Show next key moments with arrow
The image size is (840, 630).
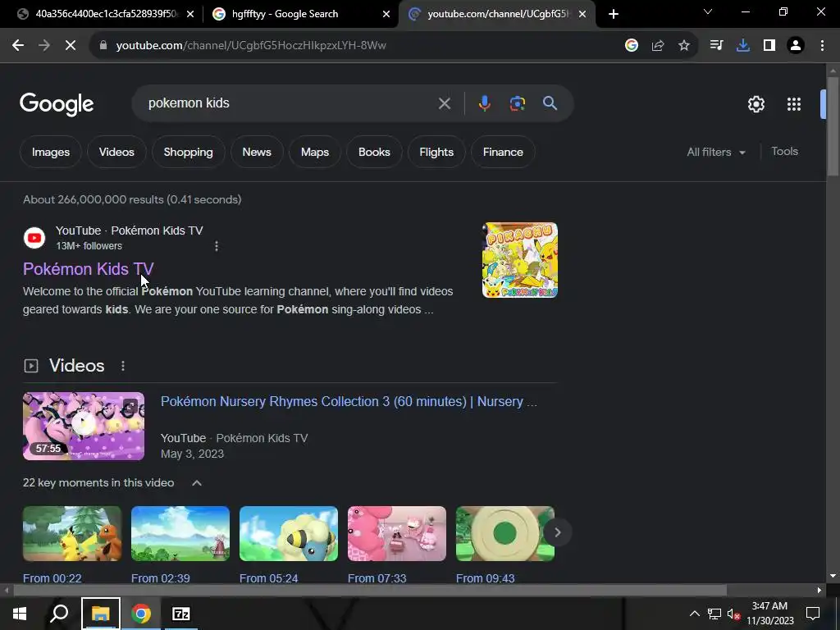pos(557,532)
